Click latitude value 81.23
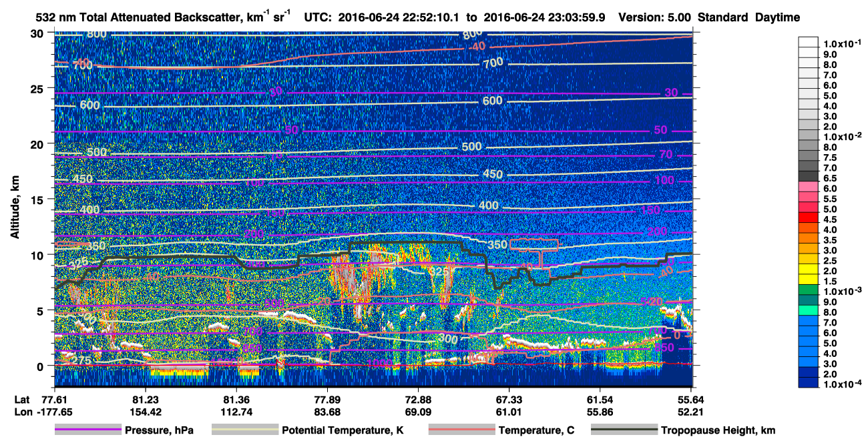Viewport: 868px width, 445px height. [145, 399]
